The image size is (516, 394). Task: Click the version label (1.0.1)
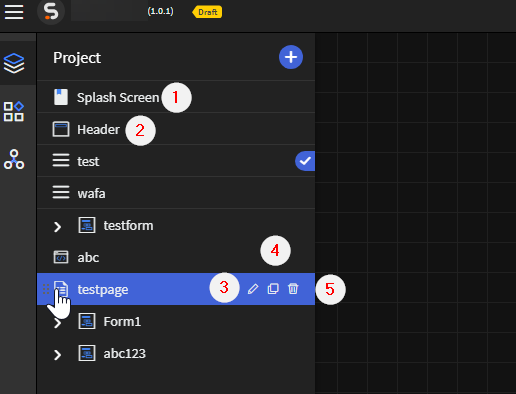tap(160, 11)
